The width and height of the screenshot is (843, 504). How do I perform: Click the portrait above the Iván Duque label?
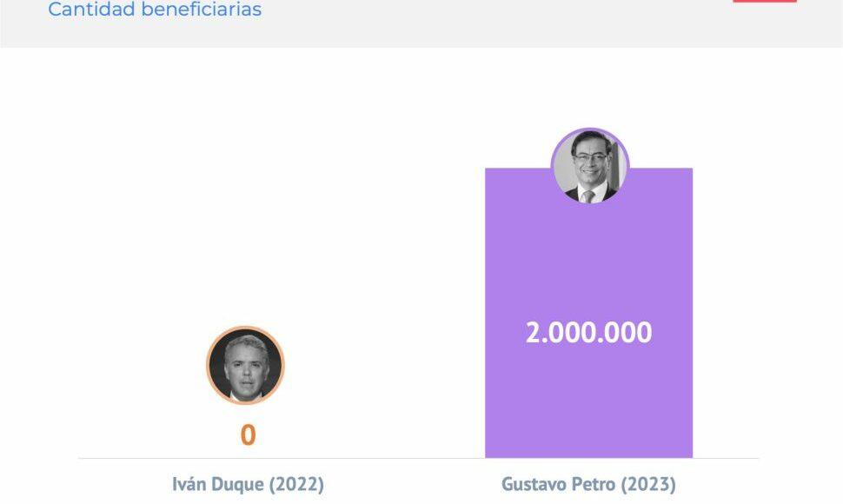click(x=245, y=365)
